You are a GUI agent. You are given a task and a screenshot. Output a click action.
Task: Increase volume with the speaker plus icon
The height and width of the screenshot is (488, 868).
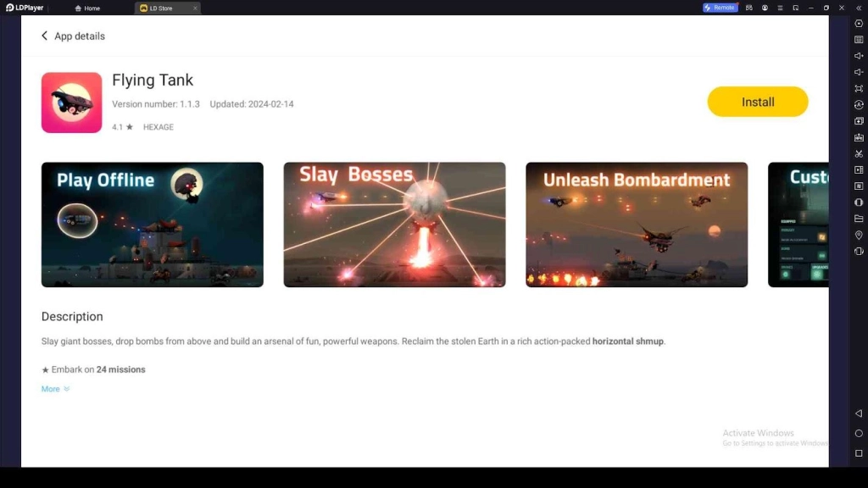pos(859,56)
